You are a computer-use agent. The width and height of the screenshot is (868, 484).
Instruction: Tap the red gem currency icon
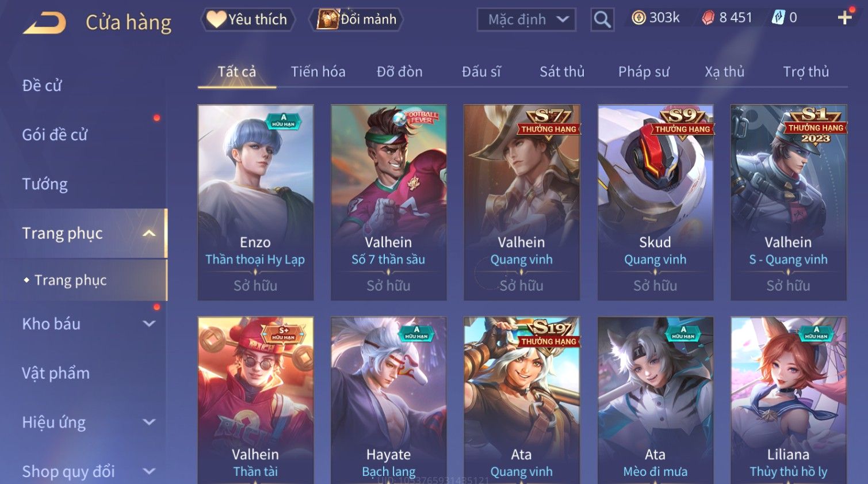[x=708, y=18]
